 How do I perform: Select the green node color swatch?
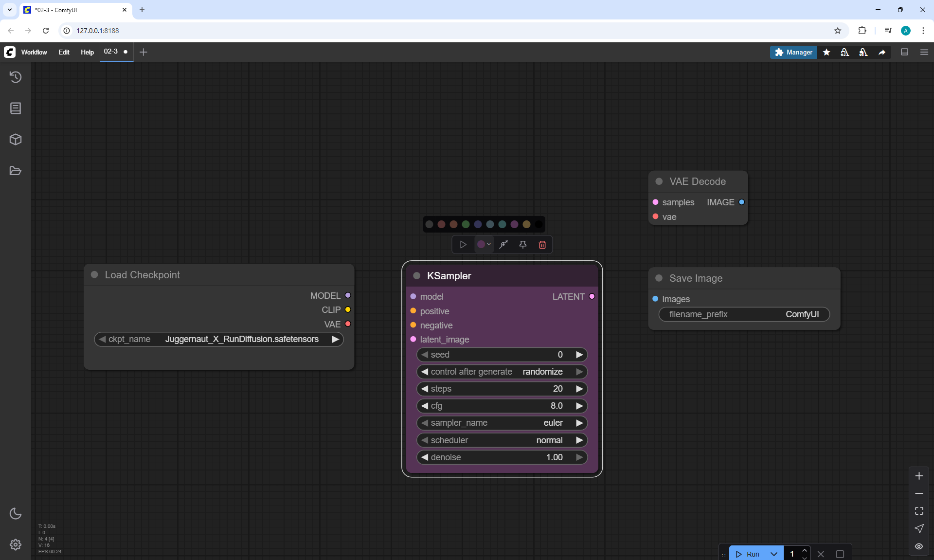(x=466, y=224)
